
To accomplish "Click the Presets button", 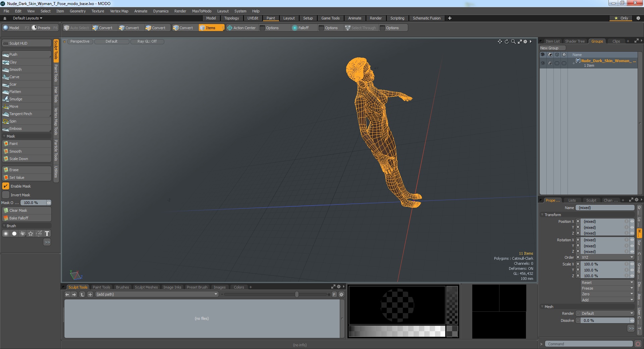I will click(44, 28).
